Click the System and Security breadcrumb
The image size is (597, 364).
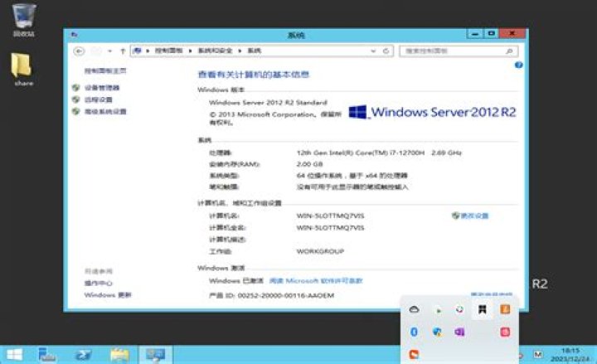point(215,51)
